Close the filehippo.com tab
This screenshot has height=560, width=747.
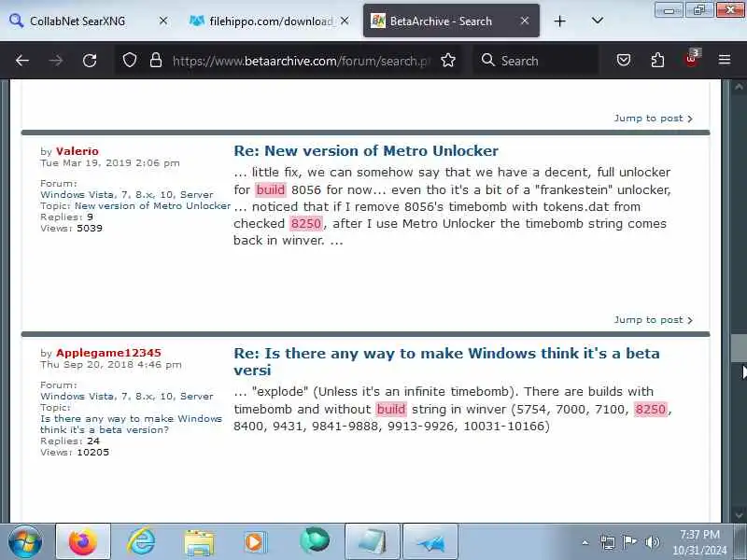[x=345, y=21]
